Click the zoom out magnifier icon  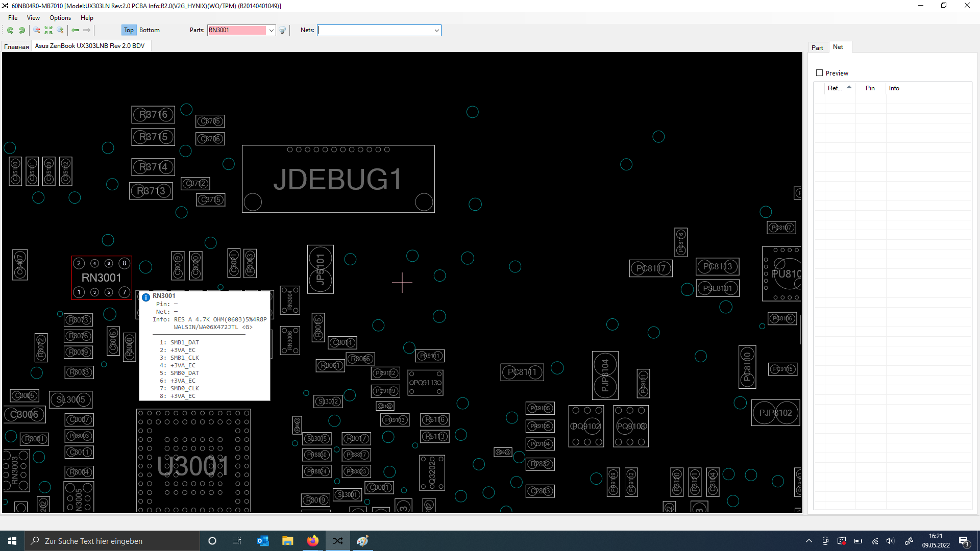point(37,30)
